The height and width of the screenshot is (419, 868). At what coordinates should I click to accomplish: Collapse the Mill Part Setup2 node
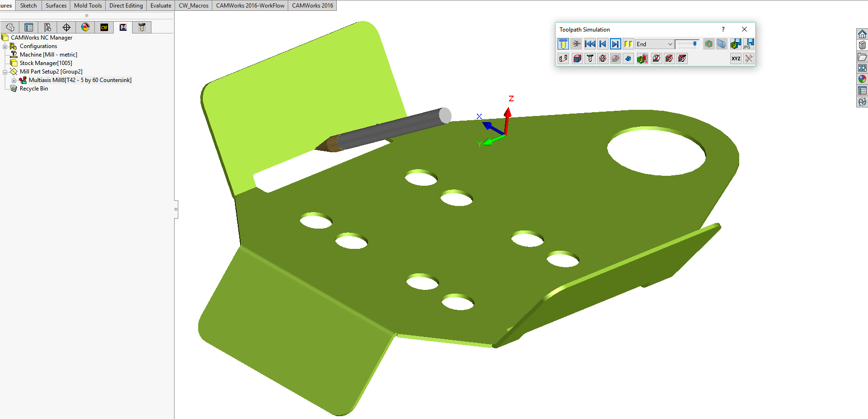pos(5,72)
